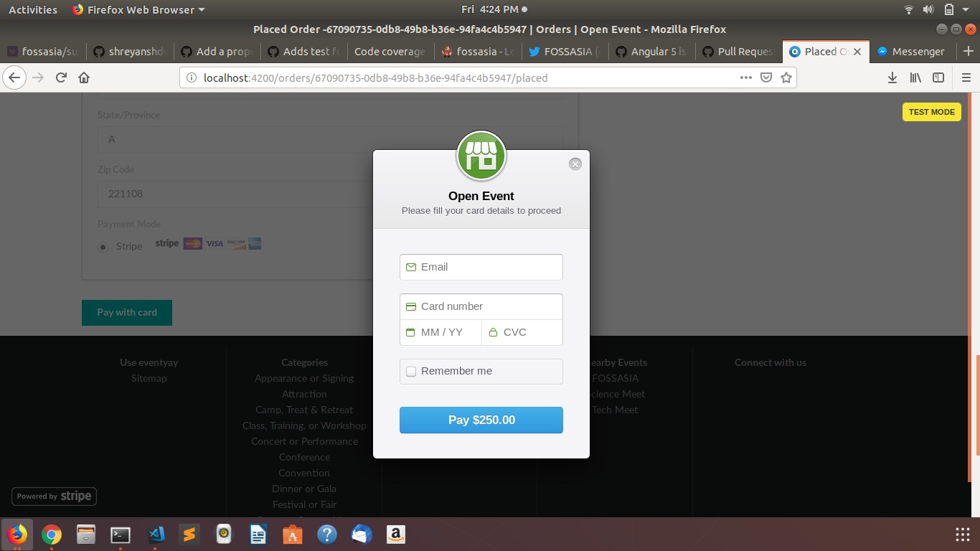This screenshot has width=980, height=551.
Task: Click the Card number field
Action: (481, 306)
